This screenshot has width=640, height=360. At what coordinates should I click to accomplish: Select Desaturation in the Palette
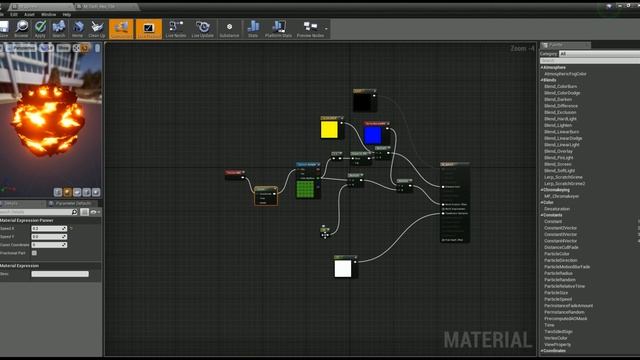[x=557, y=209]
